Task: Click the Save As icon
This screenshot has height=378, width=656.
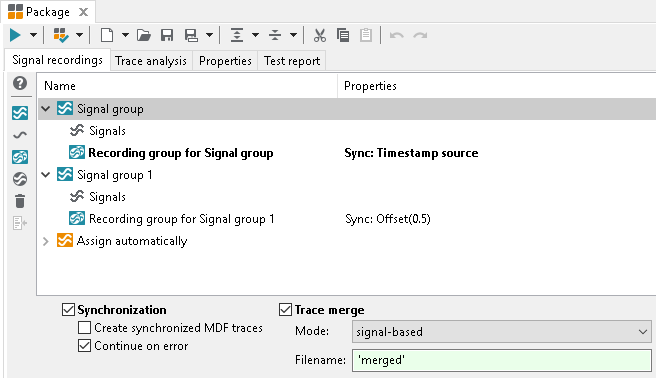Action: [x=192, y=35]
